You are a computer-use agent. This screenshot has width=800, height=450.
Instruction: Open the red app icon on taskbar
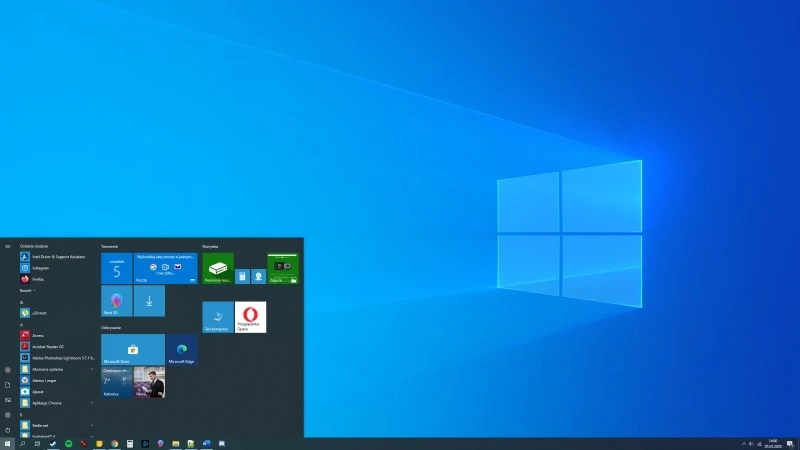(84, 444)
